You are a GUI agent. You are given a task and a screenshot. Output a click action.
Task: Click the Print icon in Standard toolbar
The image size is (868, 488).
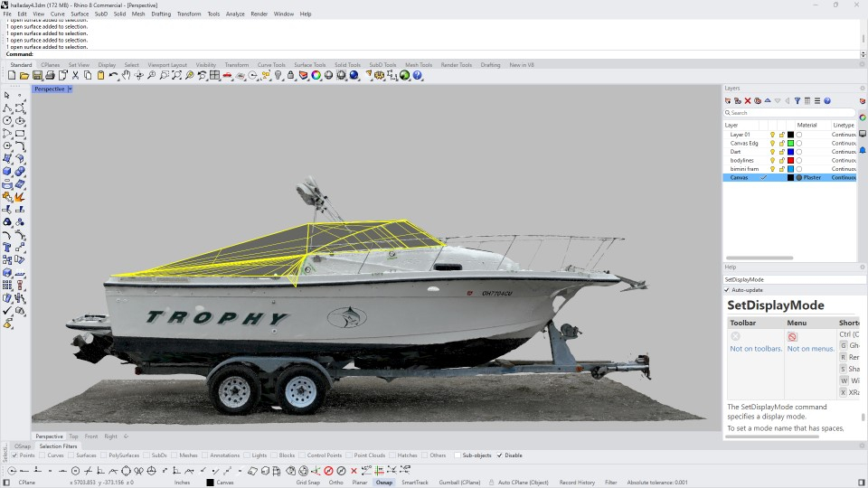click(51, 76)
